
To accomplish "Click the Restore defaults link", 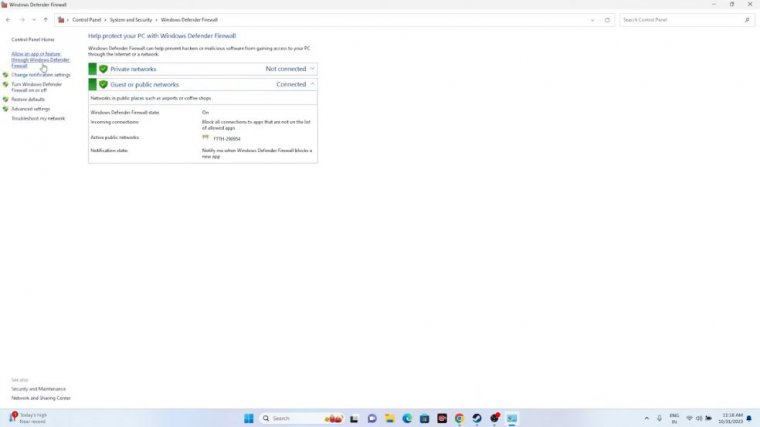I will (28, 99).
